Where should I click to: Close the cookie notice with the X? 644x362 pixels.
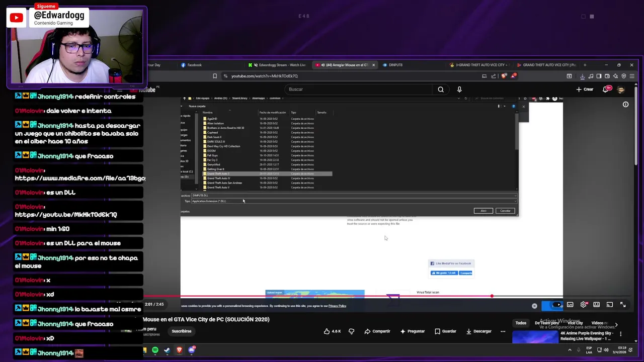point(534,306)
